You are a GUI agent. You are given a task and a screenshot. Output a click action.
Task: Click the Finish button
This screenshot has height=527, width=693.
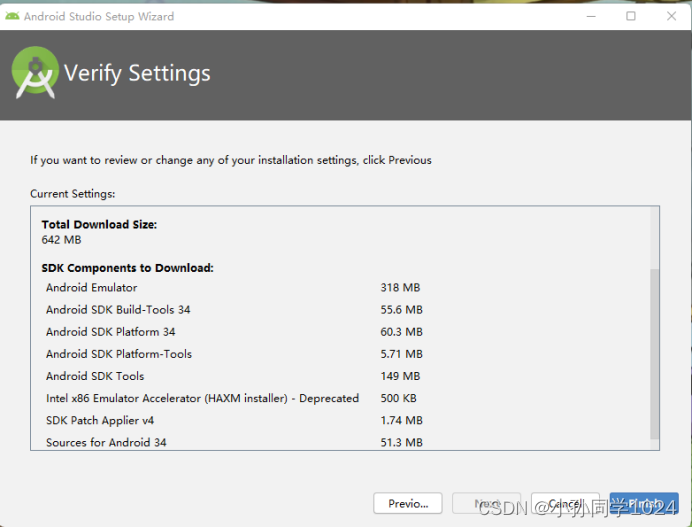tap(644, 503)
